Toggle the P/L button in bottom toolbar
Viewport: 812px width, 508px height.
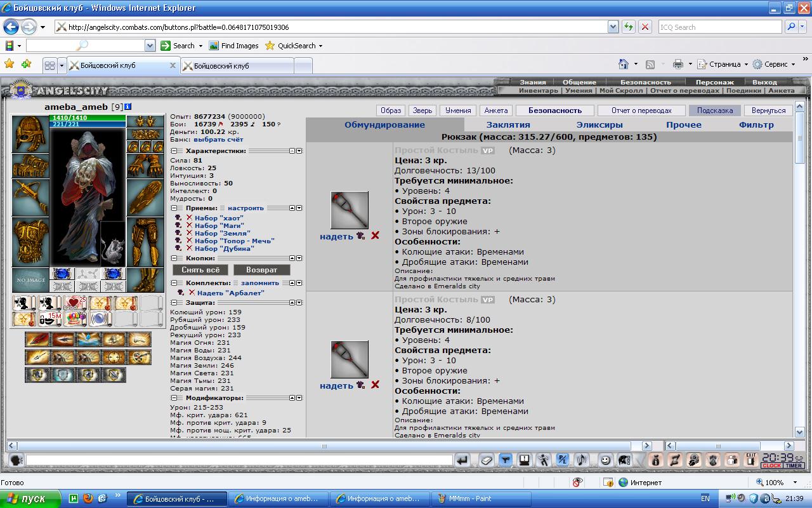pos(563,460)
